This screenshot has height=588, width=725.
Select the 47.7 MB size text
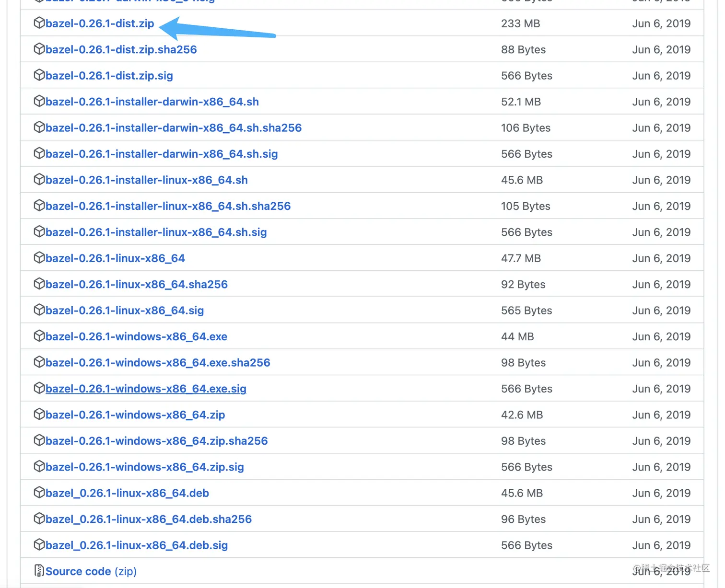[x=521, y=258]
